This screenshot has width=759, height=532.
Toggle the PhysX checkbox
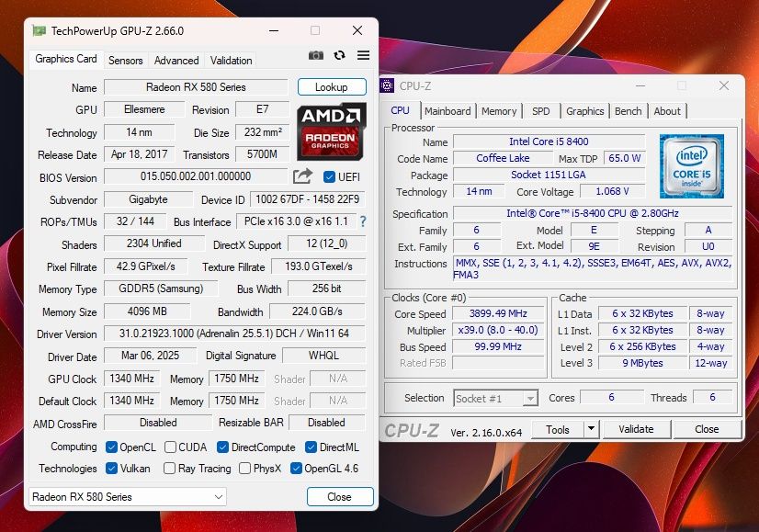coord(245,469)
